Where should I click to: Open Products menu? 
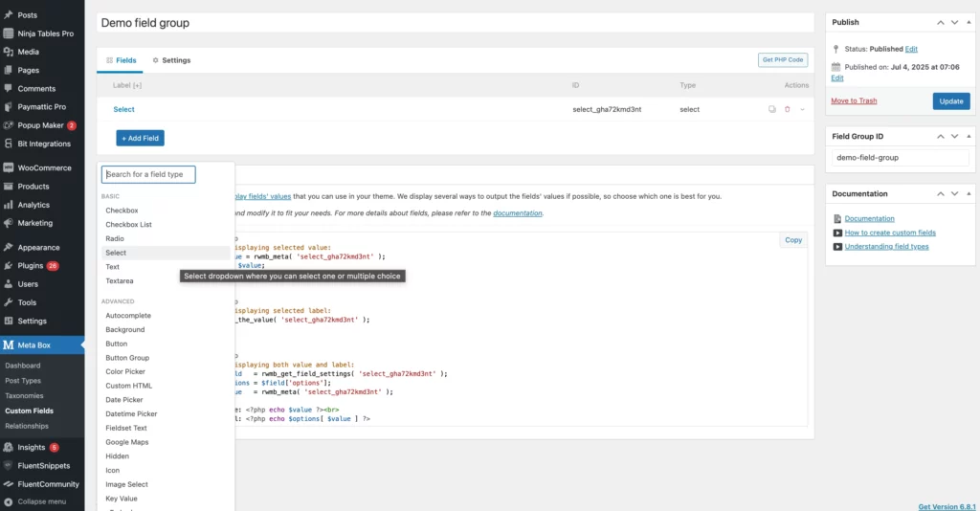tap(33, 187)
